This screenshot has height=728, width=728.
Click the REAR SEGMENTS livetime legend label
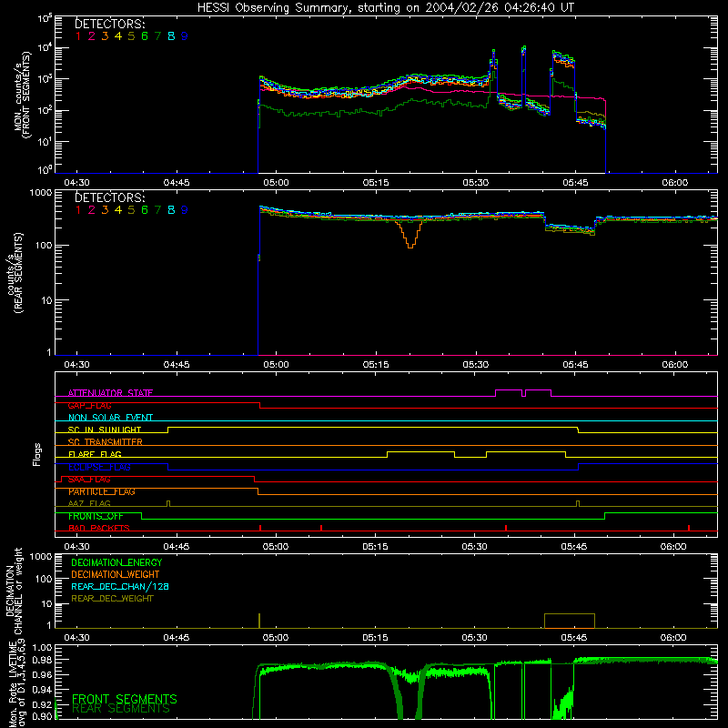coord(121,709)
